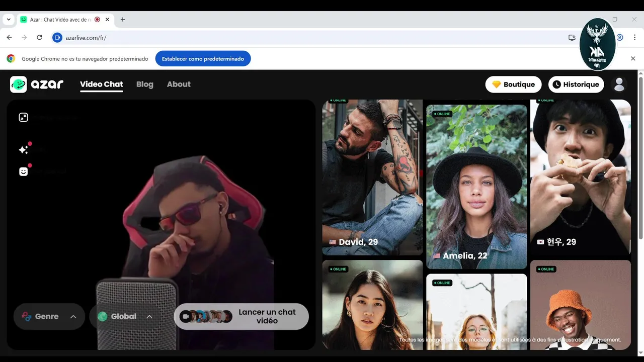
Task: Click the Genre colorful icon
Action: pyautogui.click(x=26, y=317)
